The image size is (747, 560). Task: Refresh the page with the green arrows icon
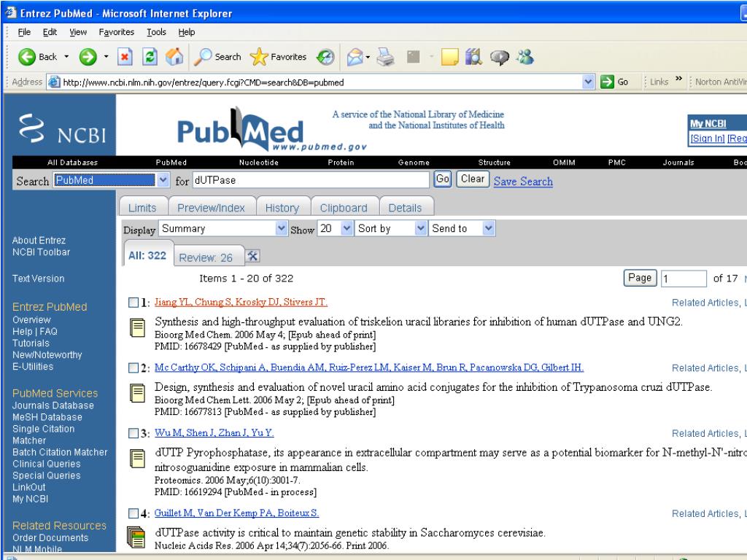[x=150, y=57]
